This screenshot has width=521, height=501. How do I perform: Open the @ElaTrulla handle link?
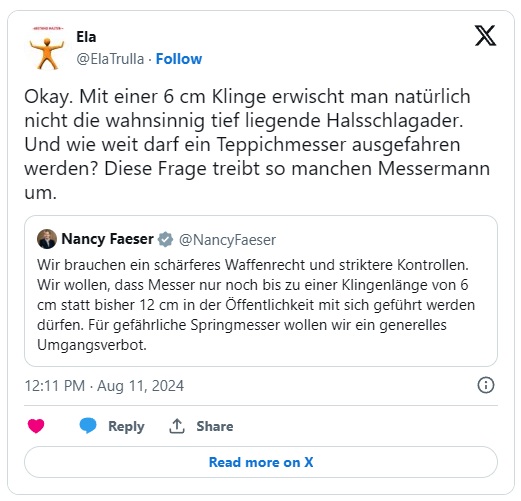(110, 59)
